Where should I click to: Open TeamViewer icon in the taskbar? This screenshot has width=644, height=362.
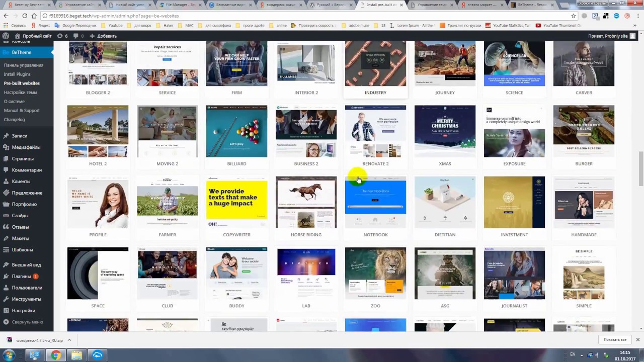(x=98, y=355)
